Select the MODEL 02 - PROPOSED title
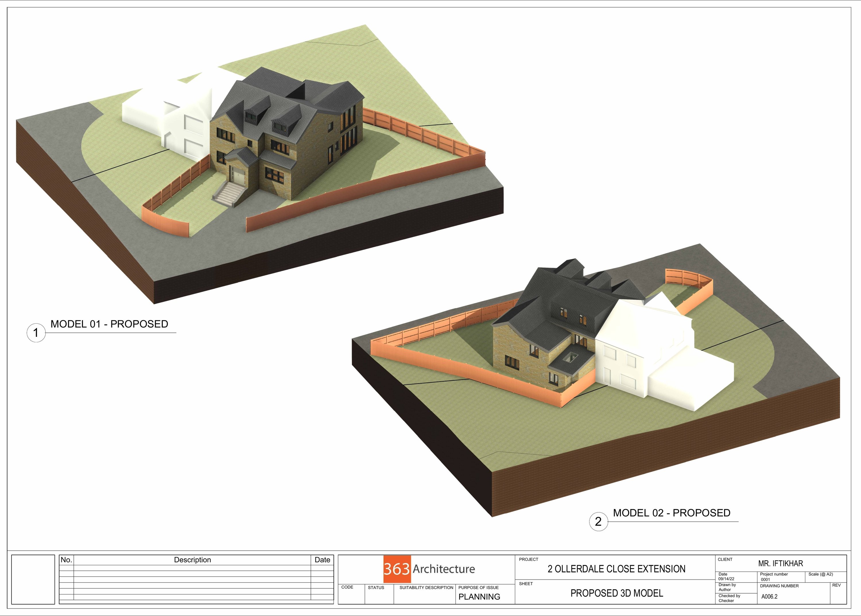This screenshot has height=616, width=861. pyautogui.click(x=671, y=513)
